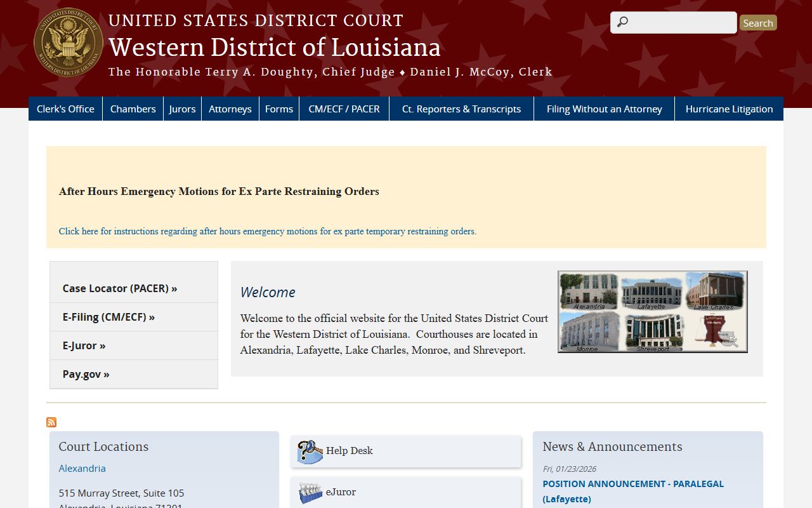Open after hours emergency motions instructions link
Viewport: 812px width, 508px height.
point(268,231)
